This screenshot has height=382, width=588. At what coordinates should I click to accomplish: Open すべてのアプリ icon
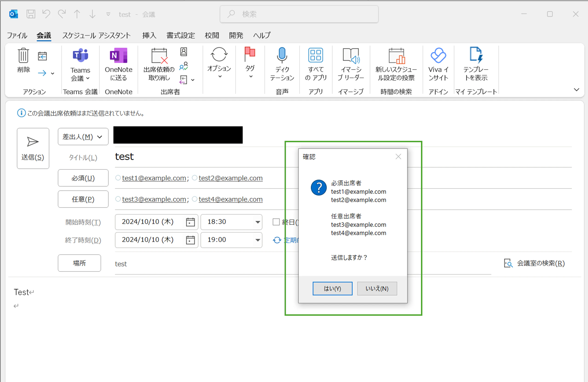pyautogui.click(x=315, y=55)
